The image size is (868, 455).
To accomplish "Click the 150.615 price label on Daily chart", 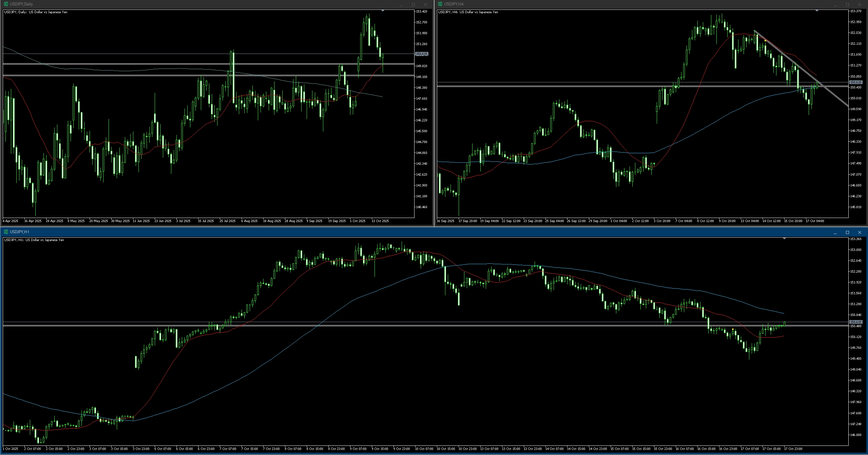I will (x=422, y=54).
